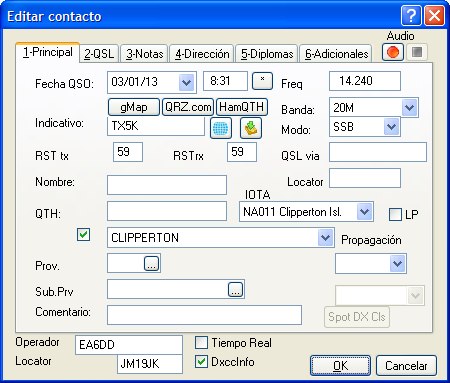This screenshot has height=383, width=450.
Task: Open the Prov. browse ellipsis button
Action: click(x=151, y=263)
